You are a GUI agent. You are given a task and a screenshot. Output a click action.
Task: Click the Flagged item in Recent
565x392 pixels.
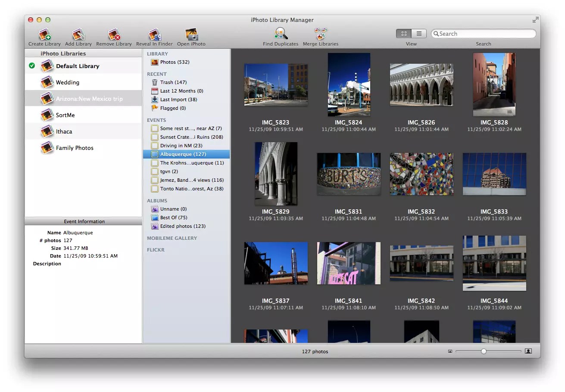tap(172, 108)
